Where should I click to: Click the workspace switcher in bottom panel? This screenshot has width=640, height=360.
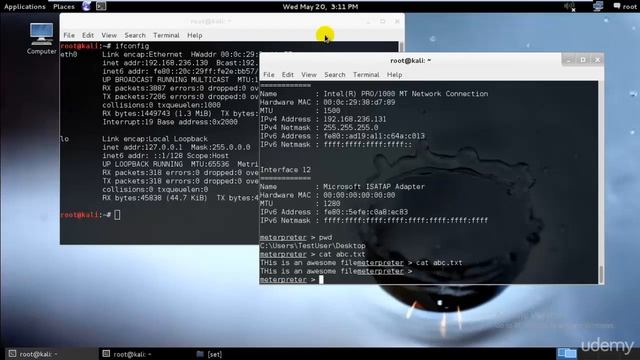567,353
